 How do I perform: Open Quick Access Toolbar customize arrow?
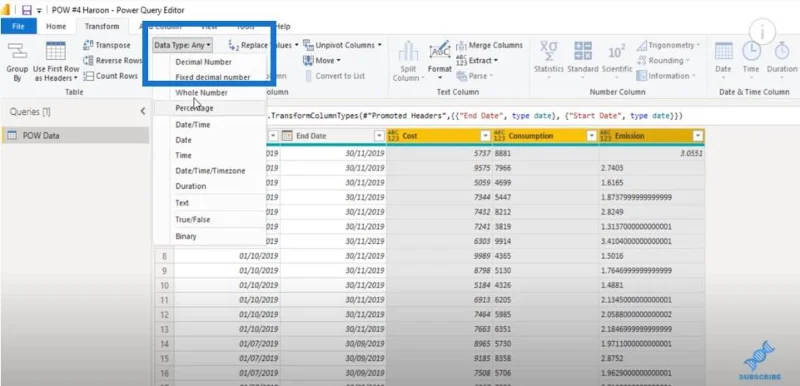[x=39, y=11]
